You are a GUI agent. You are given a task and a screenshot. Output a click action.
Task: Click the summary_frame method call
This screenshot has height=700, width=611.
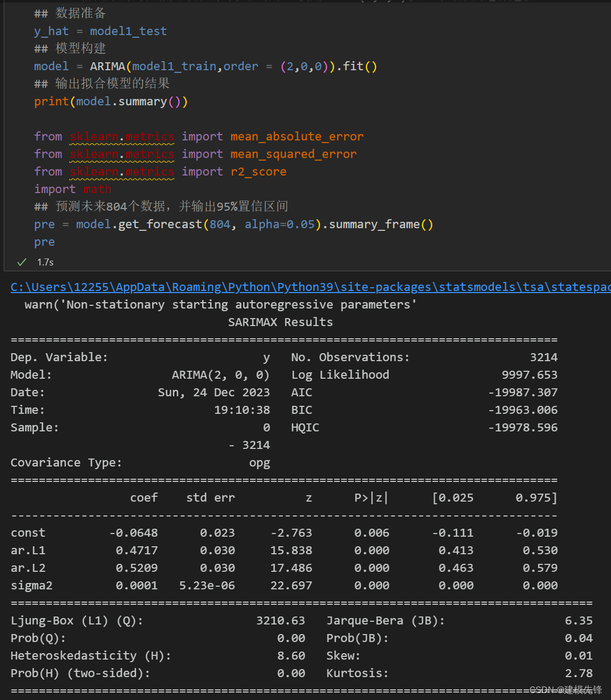pyautogui.click(x=374, y=224)
